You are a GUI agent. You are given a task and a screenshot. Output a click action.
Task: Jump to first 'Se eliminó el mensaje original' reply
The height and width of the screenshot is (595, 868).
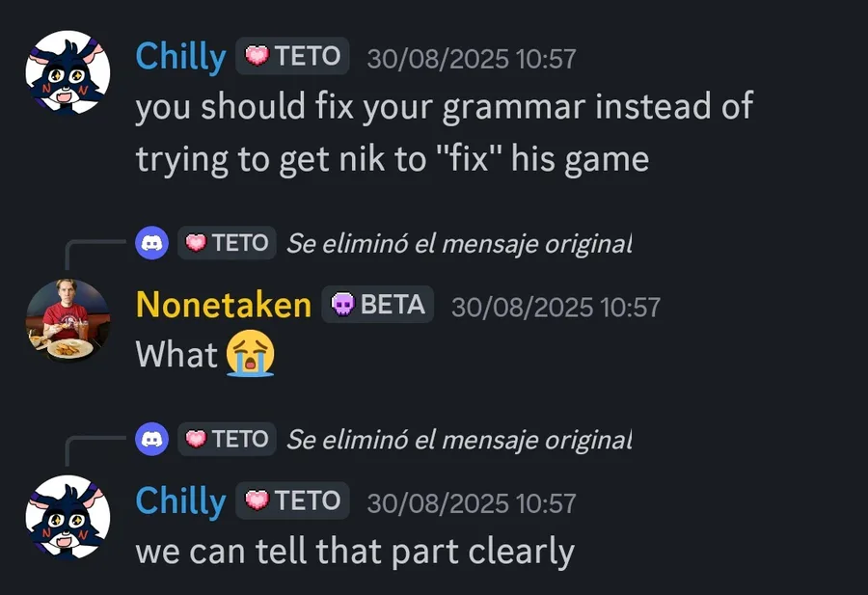tap(459, 244)
